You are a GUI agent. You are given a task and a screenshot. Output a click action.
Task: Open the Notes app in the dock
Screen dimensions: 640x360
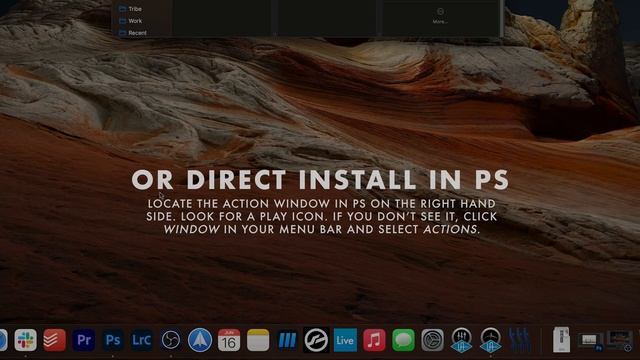pos(258,340)
